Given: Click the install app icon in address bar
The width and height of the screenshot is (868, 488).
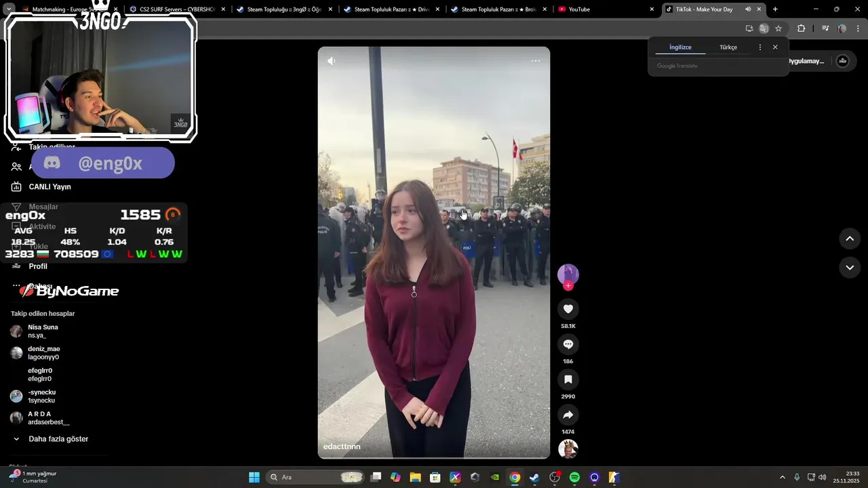Looking at the screenshot, I should (749, 28).
